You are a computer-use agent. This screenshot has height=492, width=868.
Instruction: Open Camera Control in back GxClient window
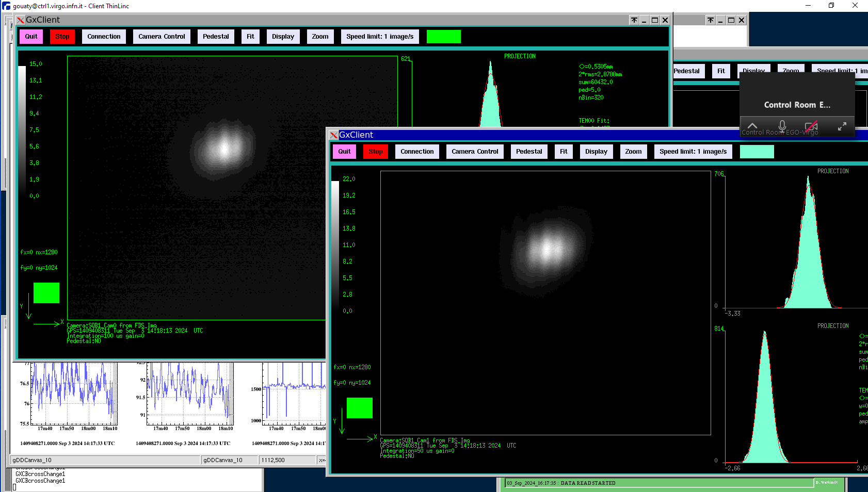[x=162, y=37]
